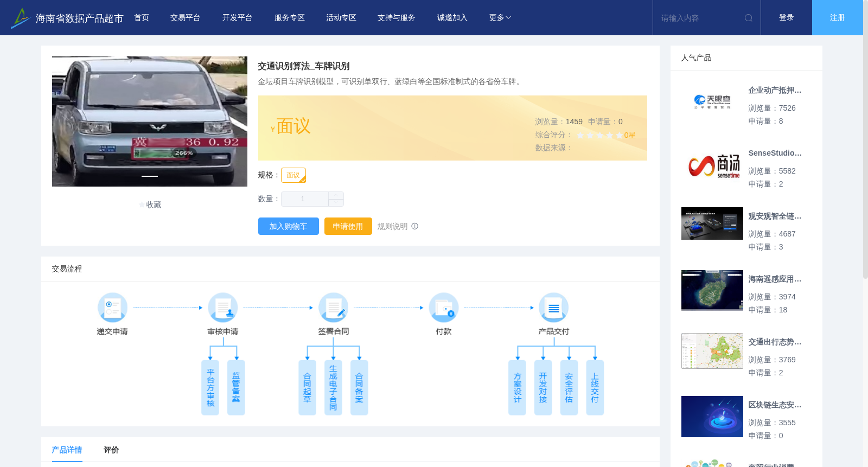
Task: Open the 海南遥感应用 map thumbnail
Action: pos(712,290)
